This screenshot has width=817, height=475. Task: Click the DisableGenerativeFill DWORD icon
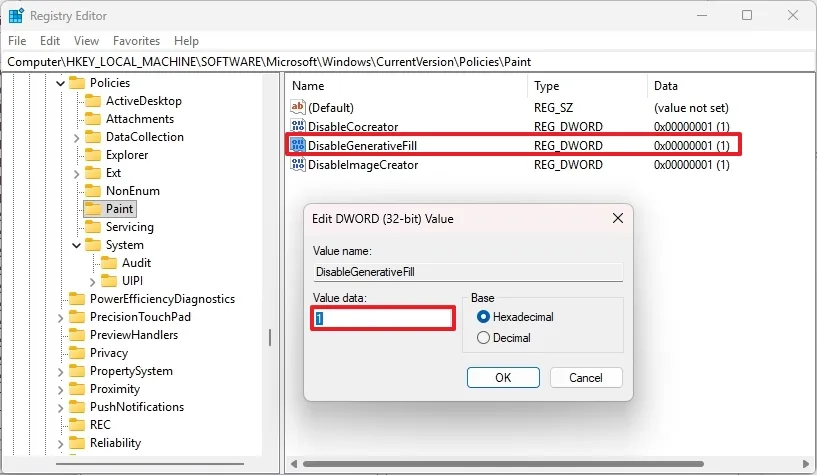click(298, 145)
